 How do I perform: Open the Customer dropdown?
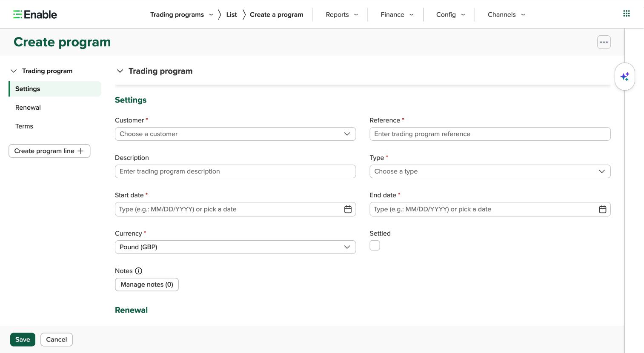tap(235, 134)
